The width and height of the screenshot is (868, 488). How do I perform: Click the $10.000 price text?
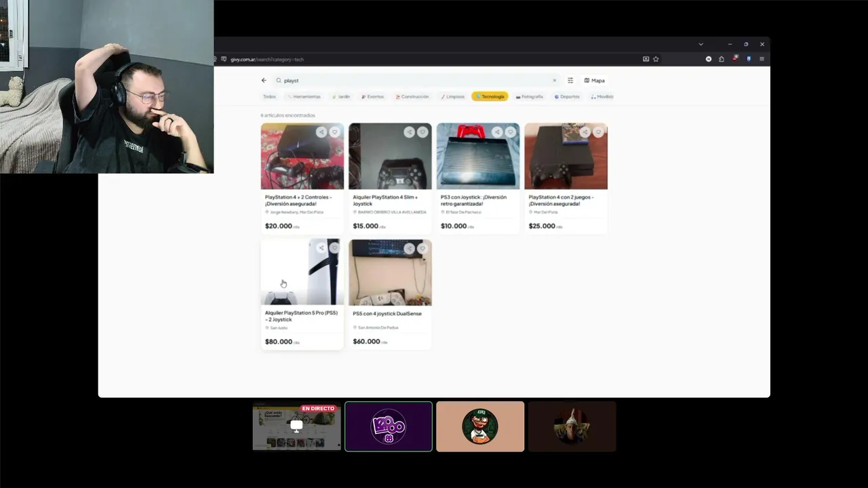(x=454, y=226)
